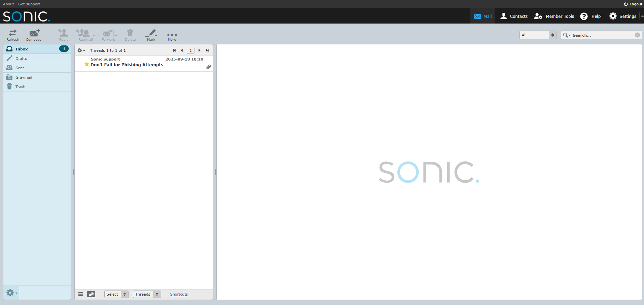The width and height of the screenshot is (644, 305).
Task: Open Settings from the top navigation
Action: click(x=623, y=16)
